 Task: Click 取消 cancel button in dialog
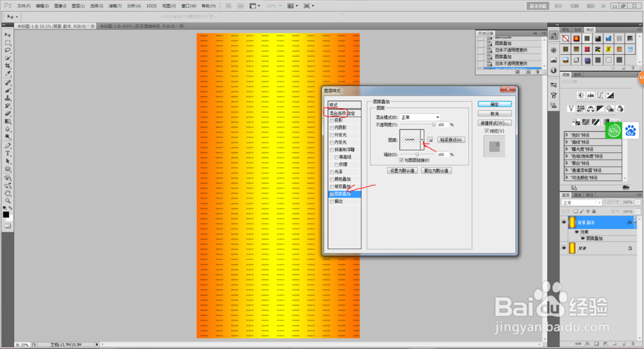pyautogui.click(x=495, y=114)
